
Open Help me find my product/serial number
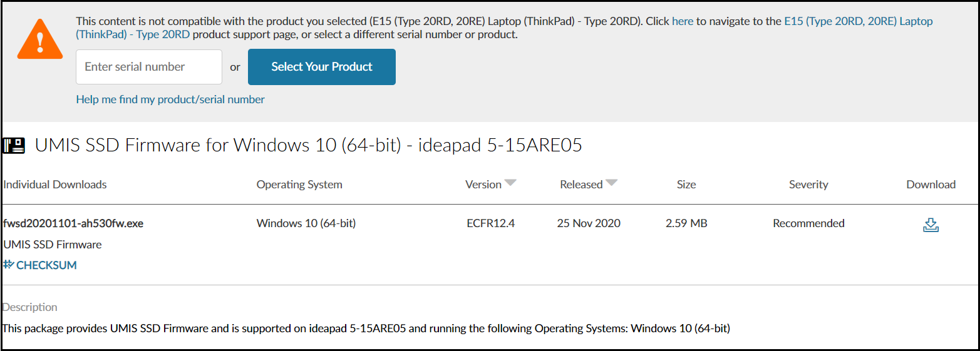point(170,99)
